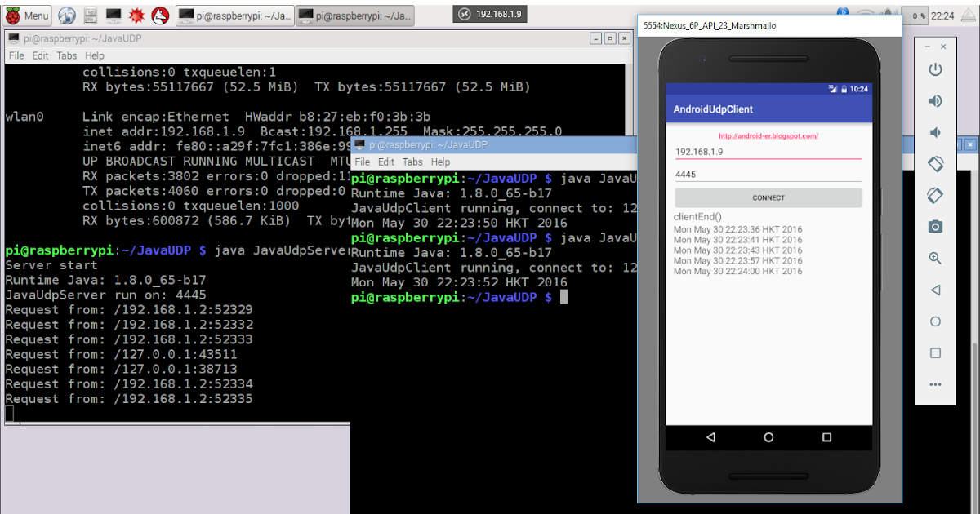Minimize the emulator side toolbar

point(927,47)
